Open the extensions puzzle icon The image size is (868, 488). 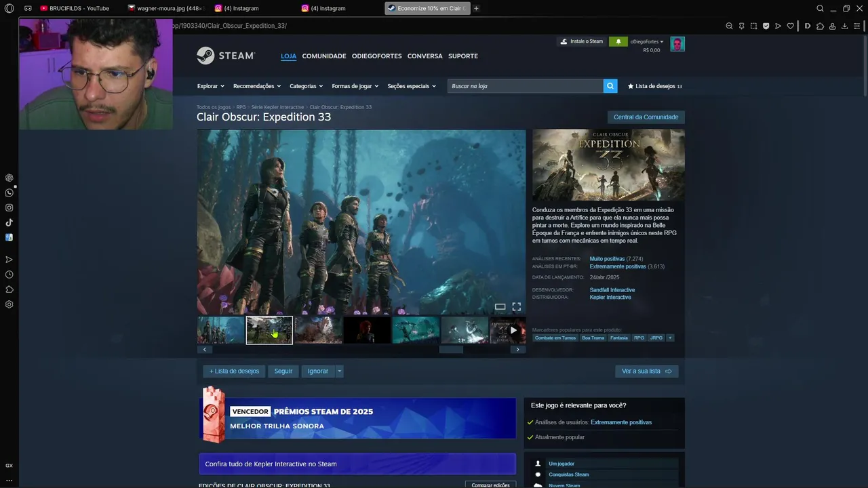tap(820, 26)
